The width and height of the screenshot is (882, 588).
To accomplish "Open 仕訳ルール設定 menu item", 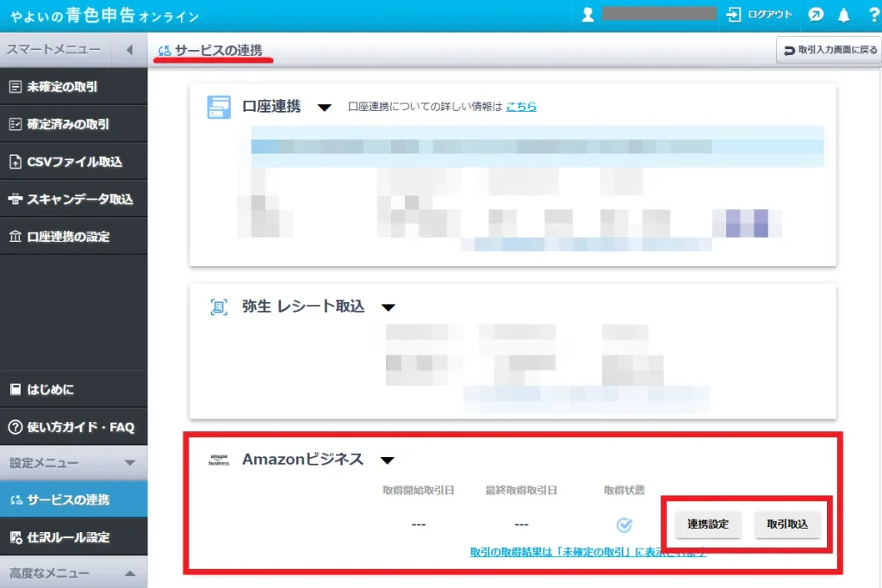I will coord(74,537).
